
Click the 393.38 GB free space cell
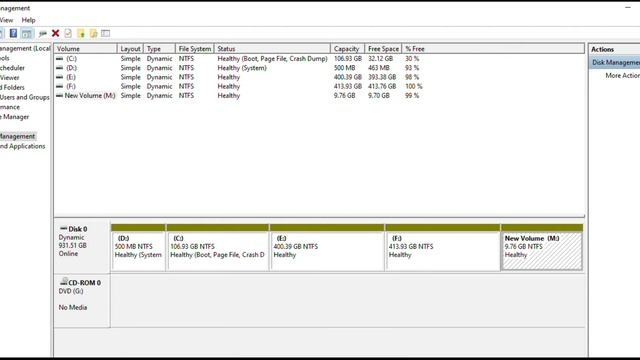382,77
